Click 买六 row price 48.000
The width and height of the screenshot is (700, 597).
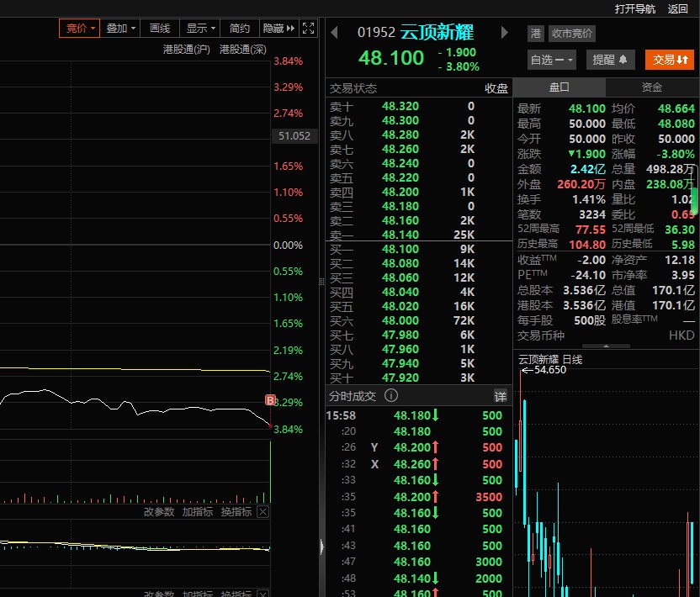tap(400, 320)
